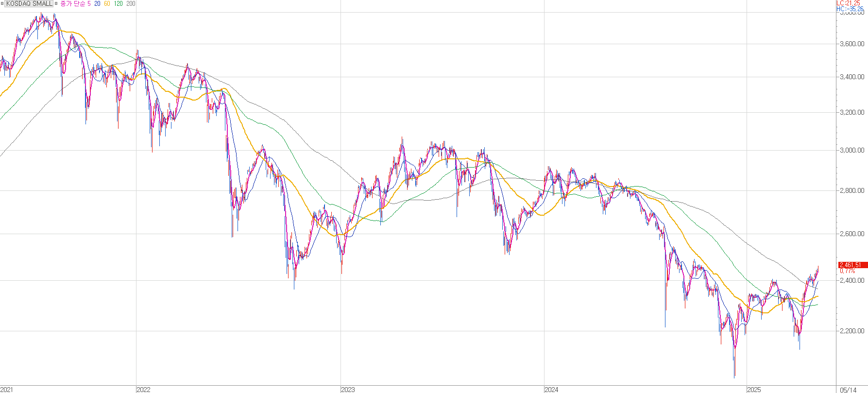Click the 2024 label on time axis
Screen dimensions: 868x393
pos(551,390)
